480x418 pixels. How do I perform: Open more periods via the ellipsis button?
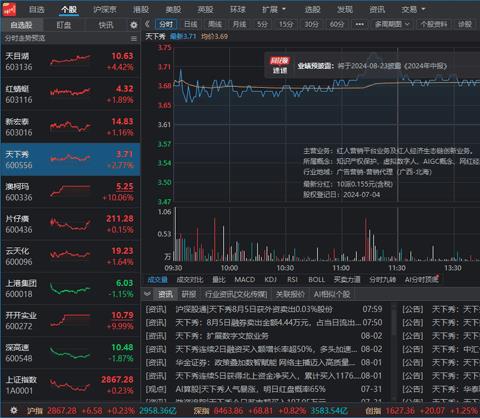click(x=359, y=25)
